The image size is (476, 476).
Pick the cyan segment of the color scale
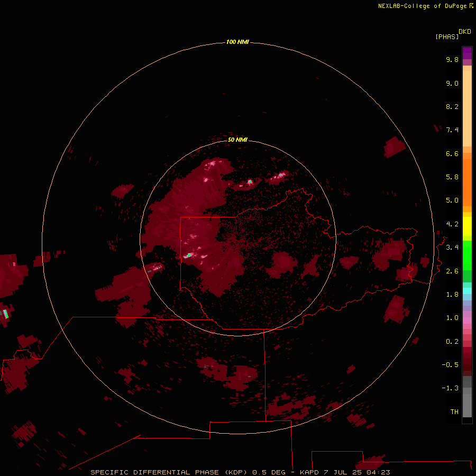coord(467,291)
